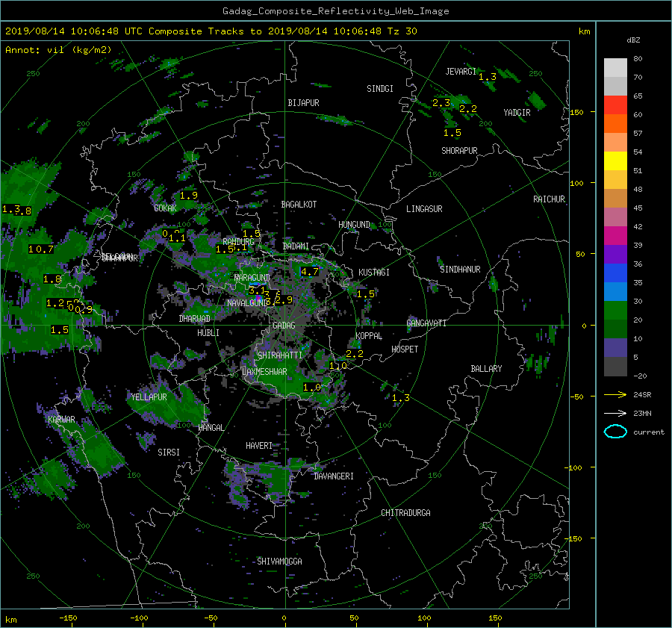672x628 pixels.
Task: Click the LAXMESHWAR town label
Action: coord(264,372)
